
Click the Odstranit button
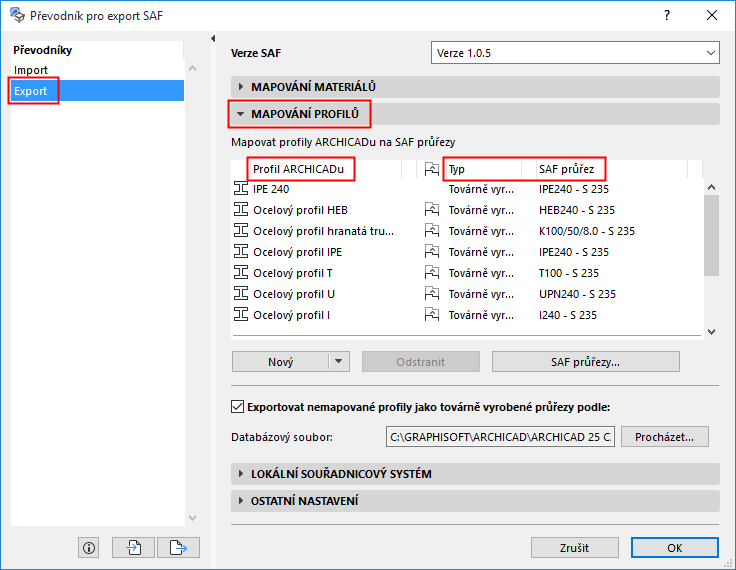[x=421, y=362]
